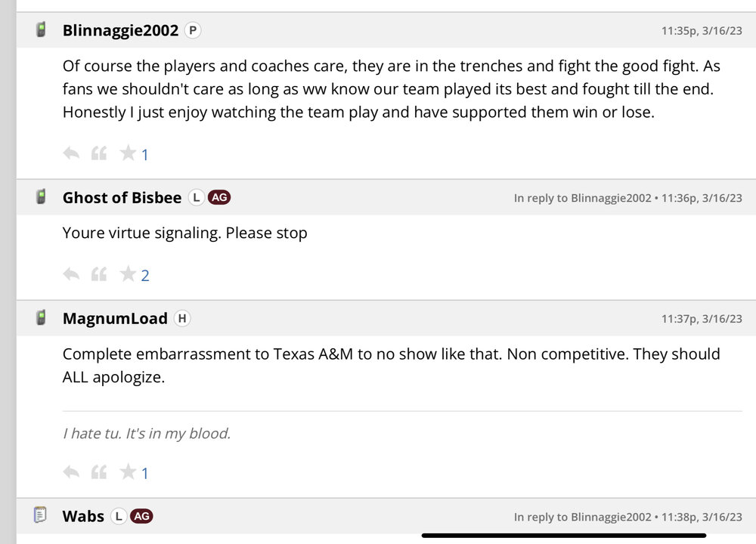Quote Blinnaggie2002's post
This screenshot has width=756, height=544.
99,154
